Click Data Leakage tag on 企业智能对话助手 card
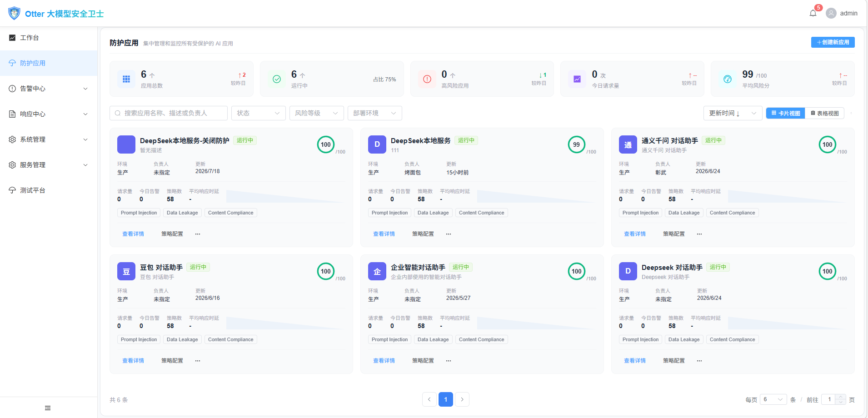The image size is (868, 418). [433, 339]
